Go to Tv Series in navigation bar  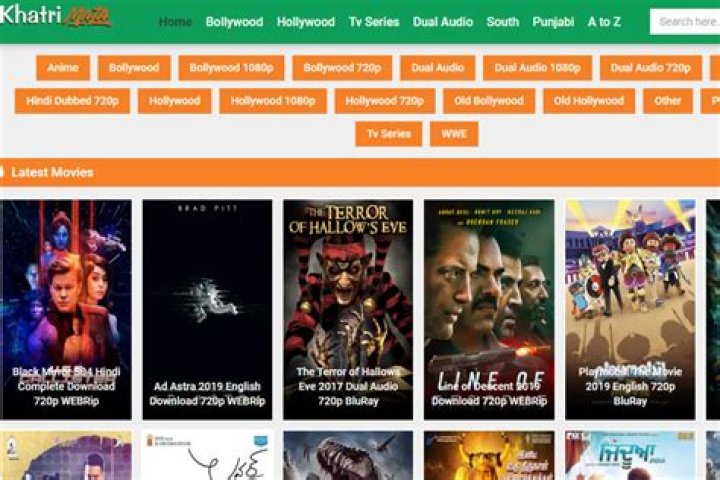point(373,22)
